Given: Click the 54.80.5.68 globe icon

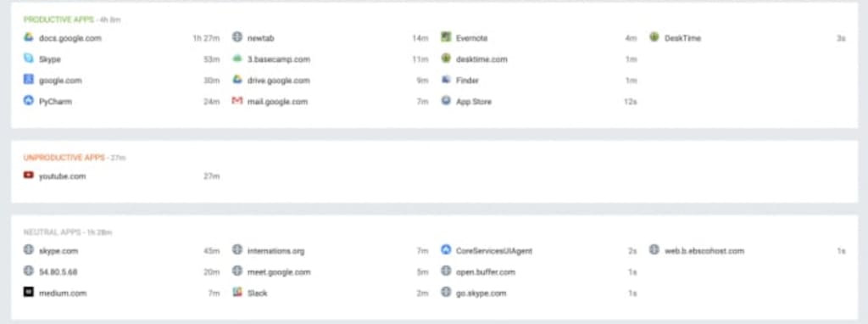Looking at the screenshot, I should pyautogui.click(x=29, y=271).
